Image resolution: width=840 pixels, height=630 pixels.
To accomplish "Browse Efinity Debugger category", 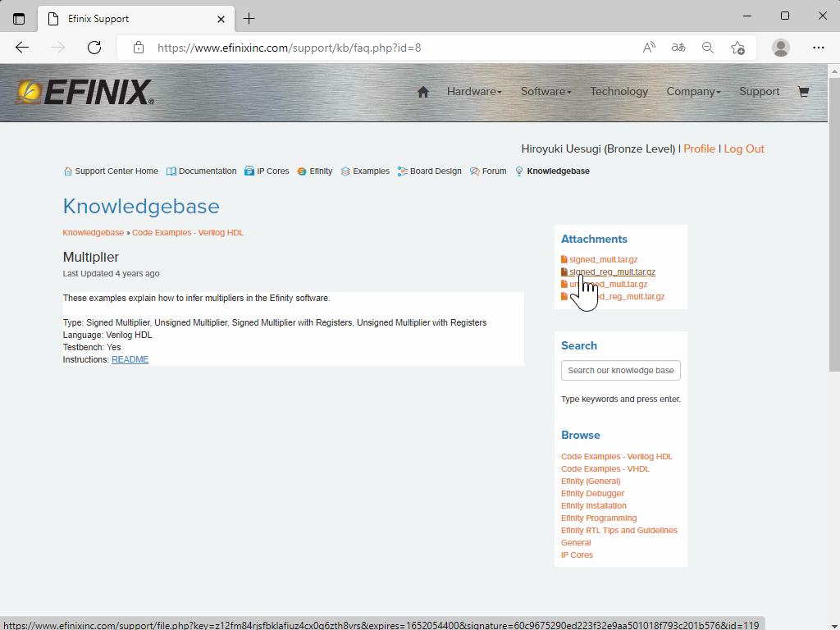I will (x=592, y=493).
